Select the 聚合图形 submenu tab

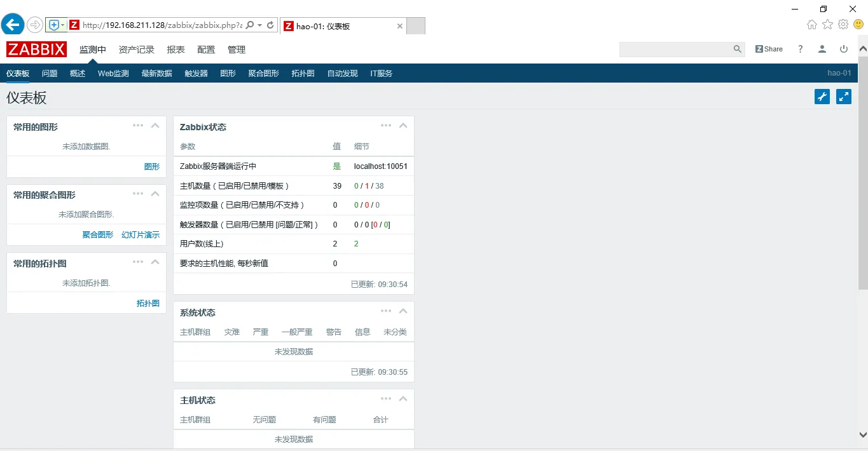click(264, 74)
